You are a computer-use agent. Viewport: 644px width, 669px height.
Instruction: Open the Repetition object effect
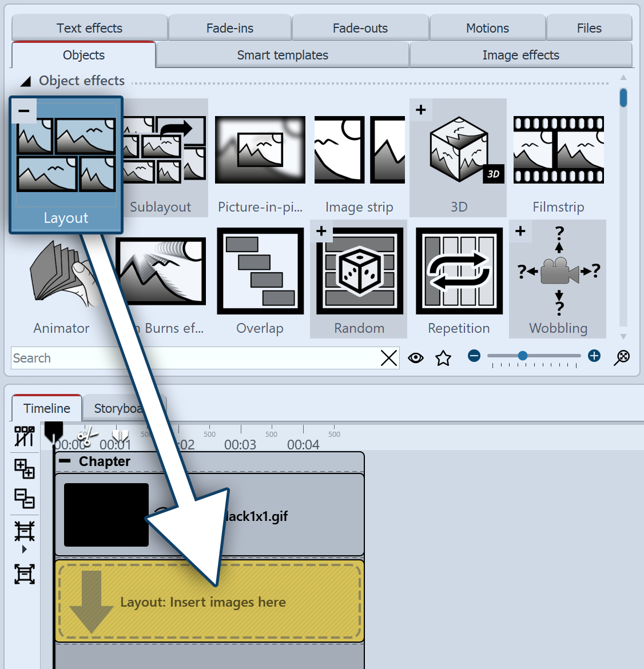click(x=458, y=270)
